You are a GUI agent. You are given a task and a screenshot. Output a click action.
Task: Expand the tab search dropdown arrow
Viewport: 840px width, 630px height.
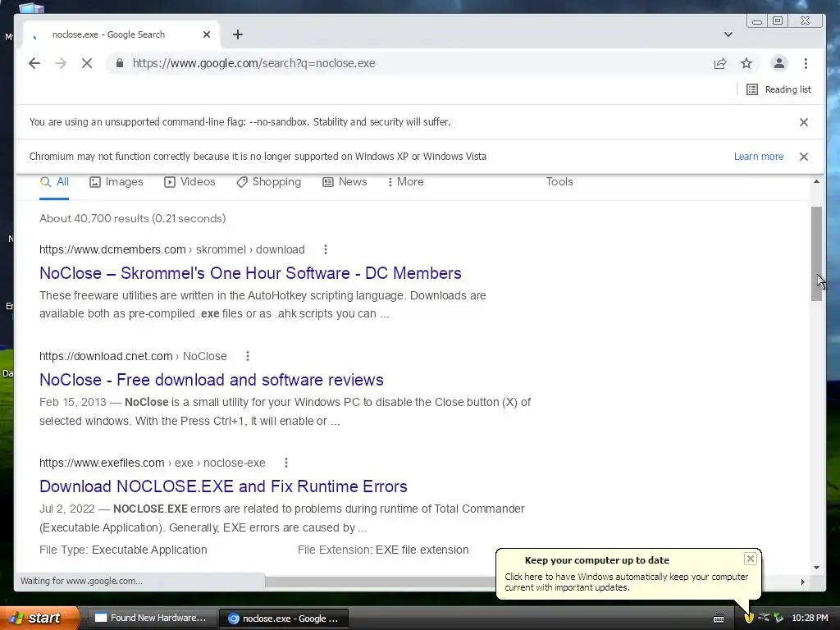(x=728, y=34)
